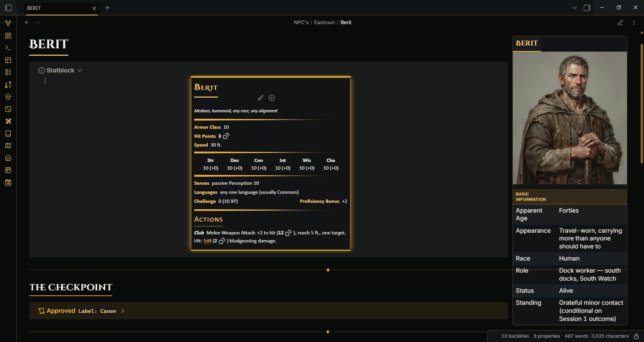The image size is (644, 342).
Task: Click Eastruun breadcrumb folder
Action: 324,22
